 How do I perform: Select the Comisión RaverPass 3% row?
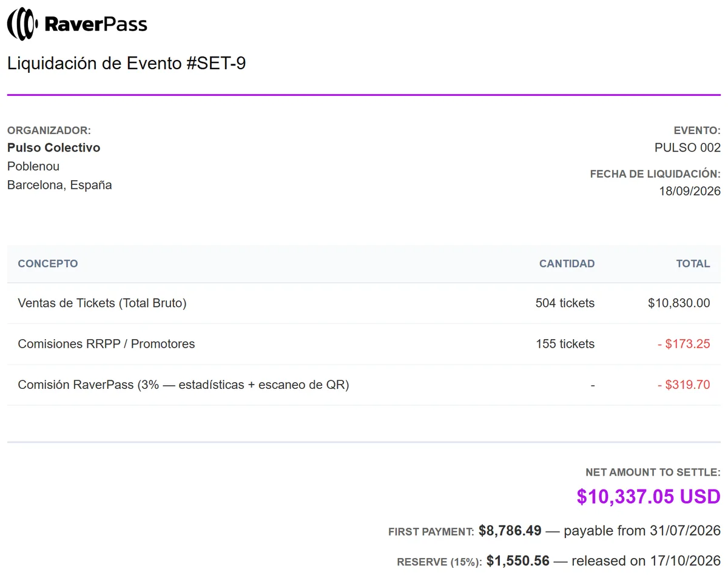point(364,385)
